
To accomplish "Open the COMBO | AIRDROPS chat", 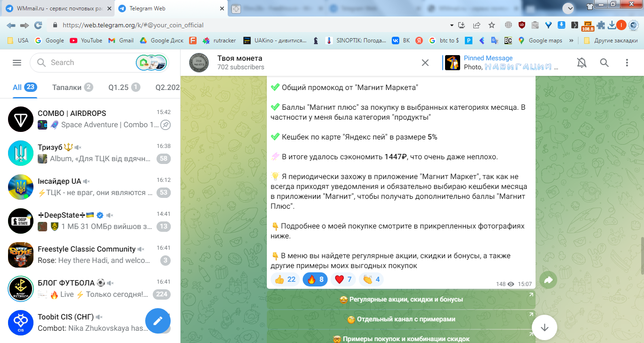I will [90, 119].
